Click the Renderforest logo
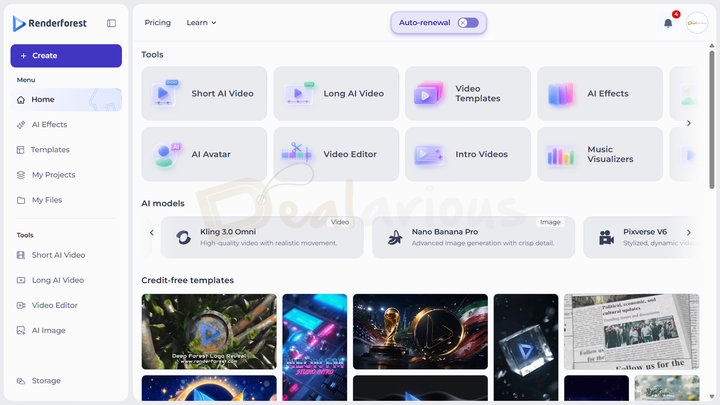The image size is (720, 405). (50, 23)
